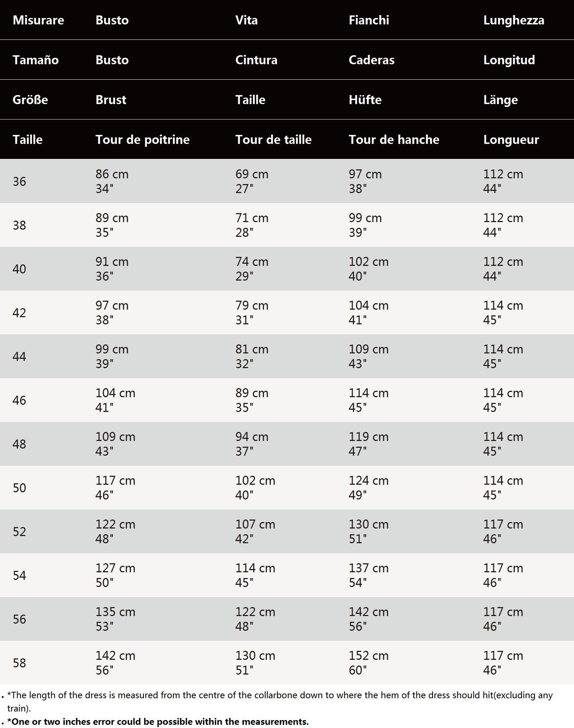This screenshot has height=728, width=574.
Task: Select size 50 row label
Action: point(19,488)
